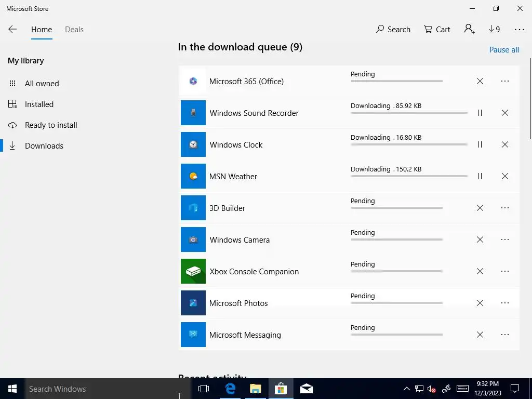Switch to the Deals tab

[x=74, y=30]
